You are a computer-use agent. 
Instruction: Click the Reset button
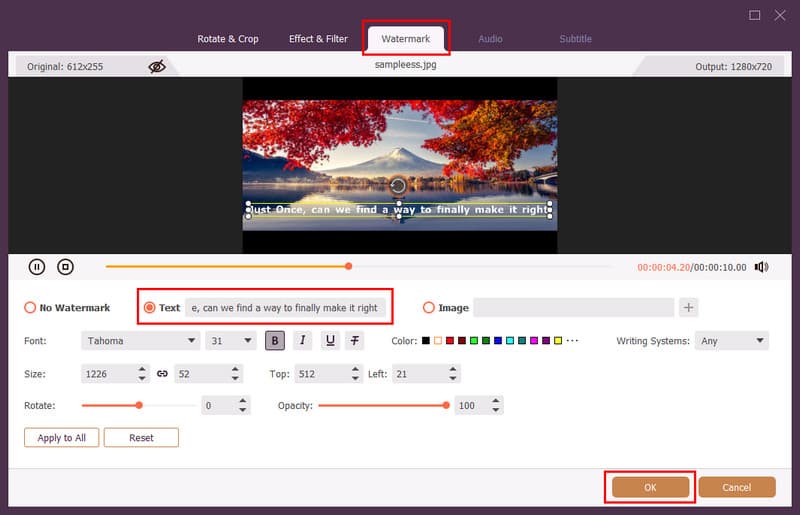141,438
